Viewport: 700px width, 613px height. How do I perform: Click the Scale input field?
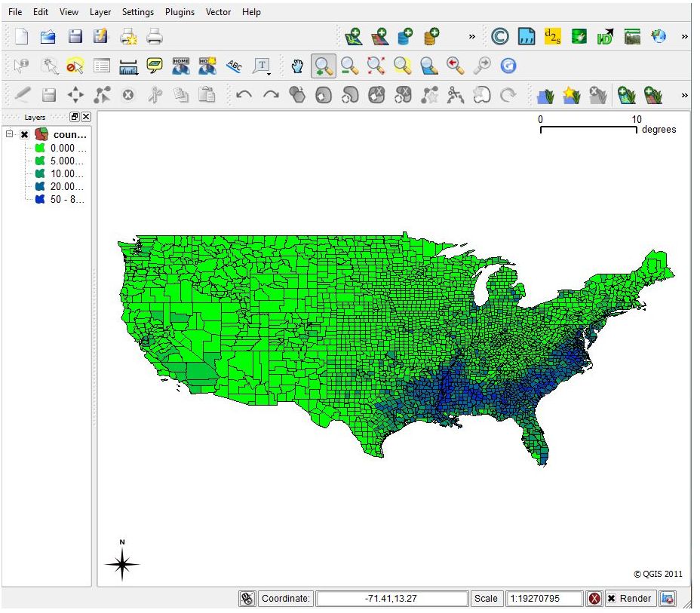pyautogui.click(x=544, y=598)
